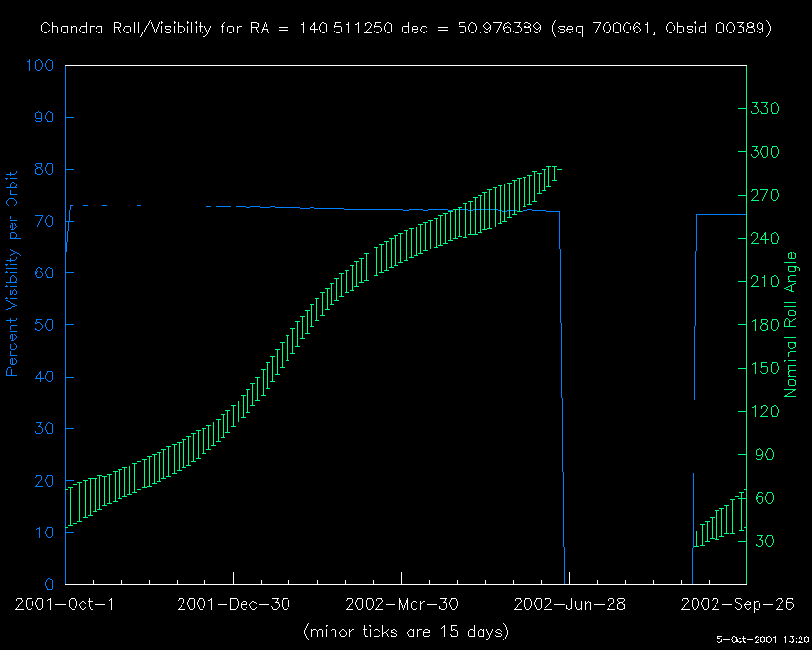
Task: Click the 30 roll angle tick label
Action: 762,541
